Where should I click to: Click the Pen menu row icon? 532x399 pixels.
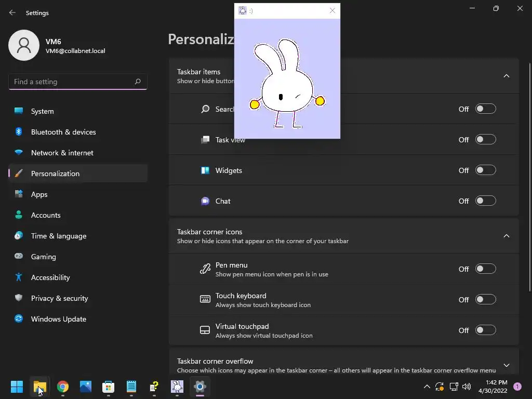pos(205,269)
